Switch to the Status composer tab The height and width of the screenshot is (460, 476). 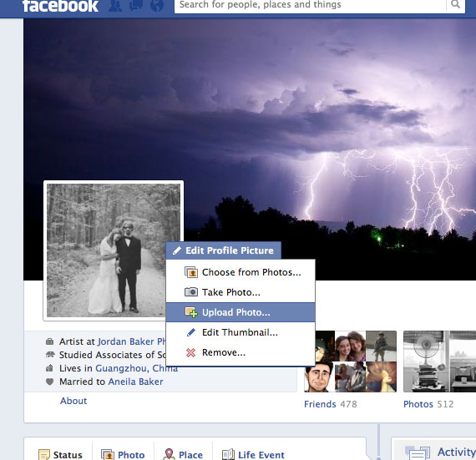pos(60,454)
